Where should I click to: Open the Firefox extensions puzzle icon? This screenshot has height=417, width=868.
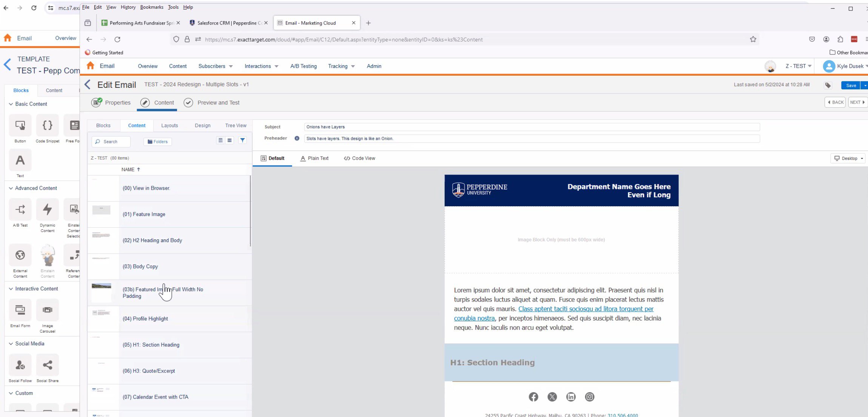tap(840, 39)
